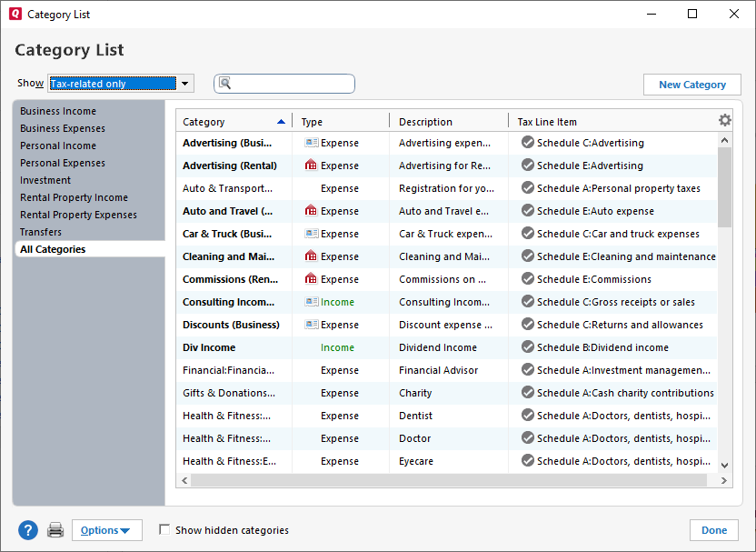Click the Expense icon beside Car & Truck (Business)
This screenshot has width=756, height=552.
click(309, 234)
